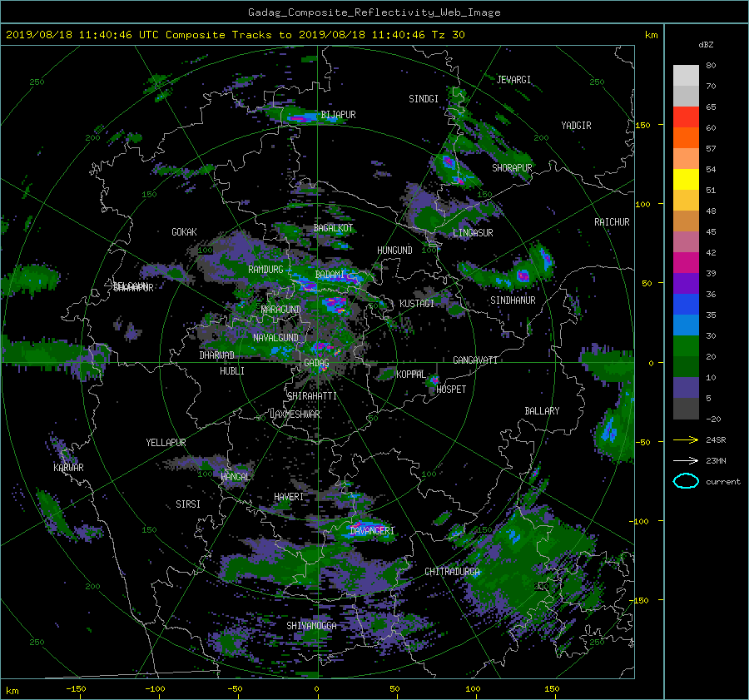This screenshot has width=749, height=700.
Task: Click the 150 km mark on right axis
Action: tap(643, 125)
